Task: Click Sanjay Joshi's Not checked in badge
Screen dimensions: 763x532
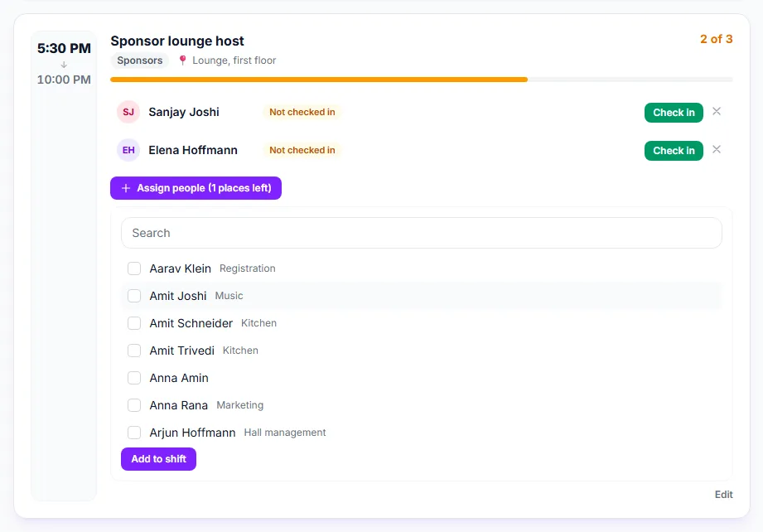Action: [x=302, y=112]
